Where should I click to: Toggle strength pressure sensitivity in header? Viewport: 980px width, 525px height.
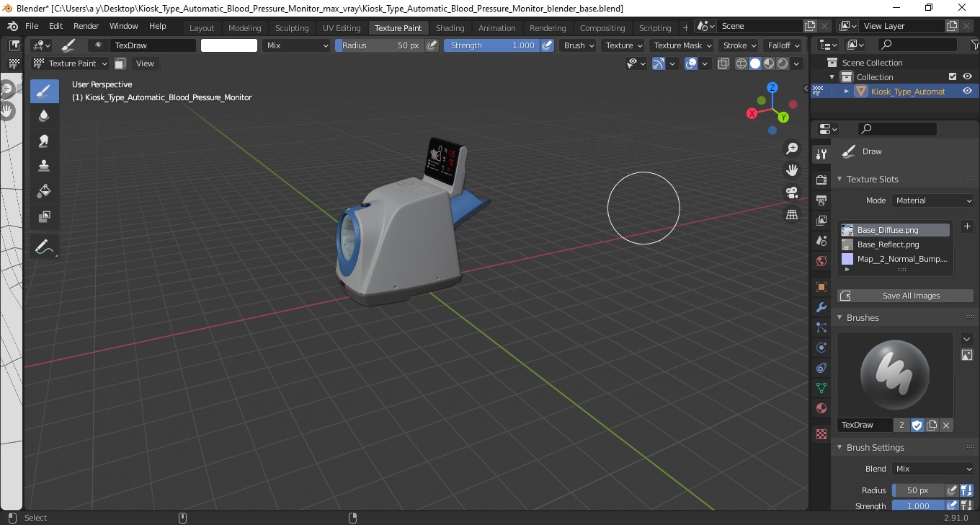(547, 45)
